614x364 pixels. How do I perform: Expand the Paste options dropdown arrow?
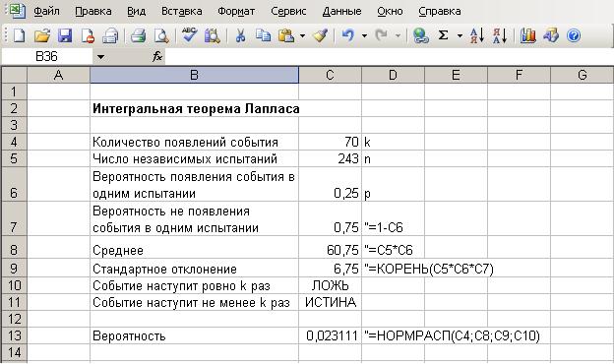(302, 36)
